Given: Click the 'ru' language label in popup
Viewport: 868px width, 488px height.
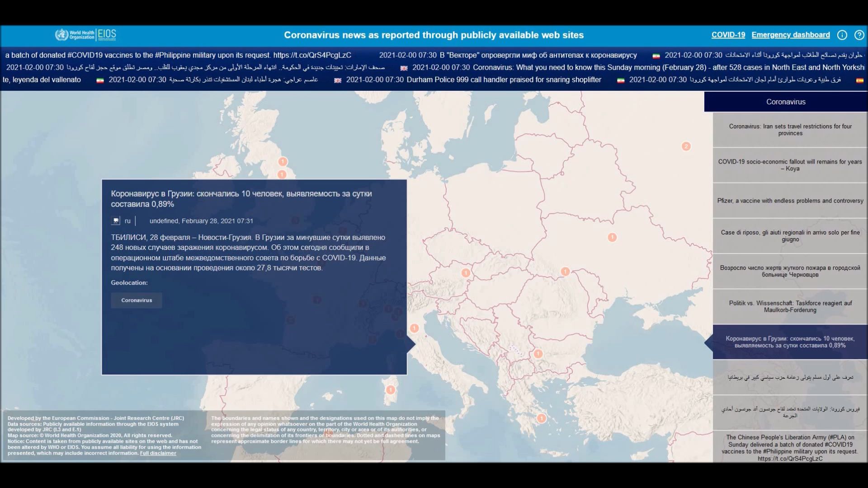Looking at the screenshot, I should tap(127, 221).
